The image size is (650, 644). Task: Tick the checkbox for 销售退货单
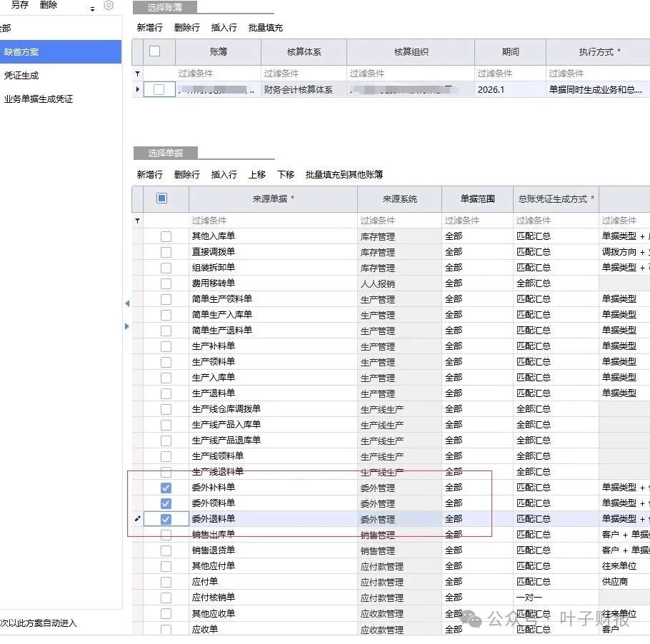point(166,550)
